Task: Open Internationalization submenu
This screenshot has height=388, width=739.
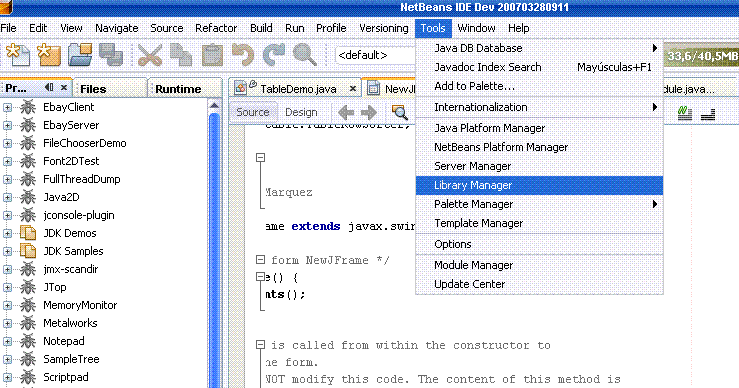Action: pos(539,107)
